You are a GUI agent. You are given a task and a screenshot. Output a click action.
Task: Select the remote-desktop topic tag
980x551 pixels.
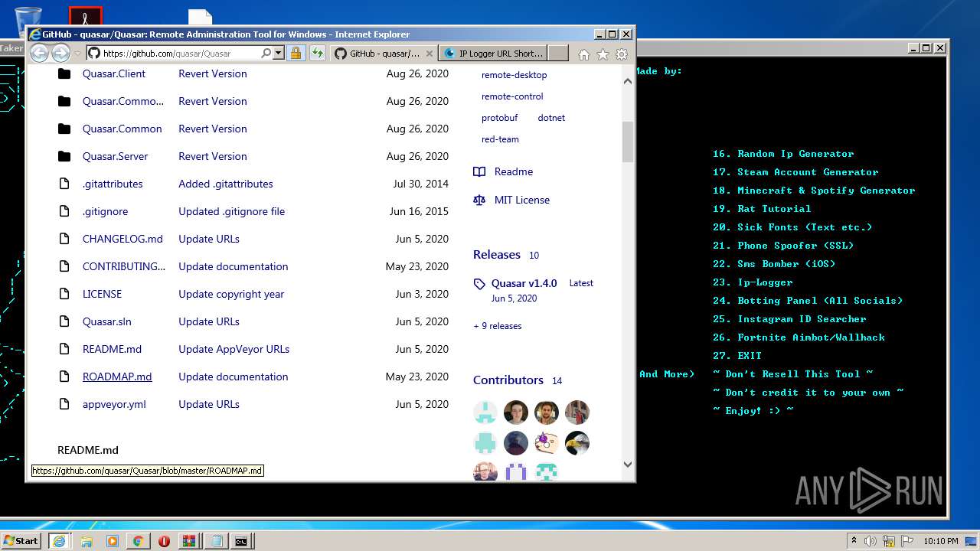click(514, 75)
